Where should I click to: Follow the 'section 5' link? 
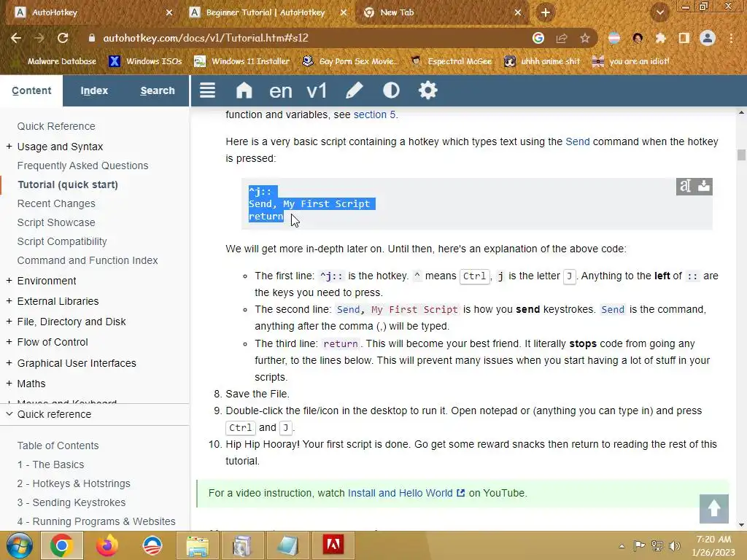point(374,114)
